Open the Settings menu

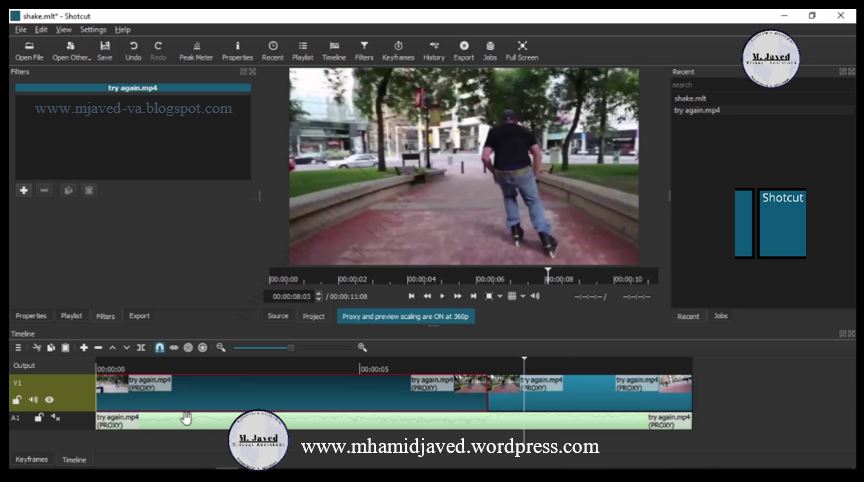tap(93, 30)
